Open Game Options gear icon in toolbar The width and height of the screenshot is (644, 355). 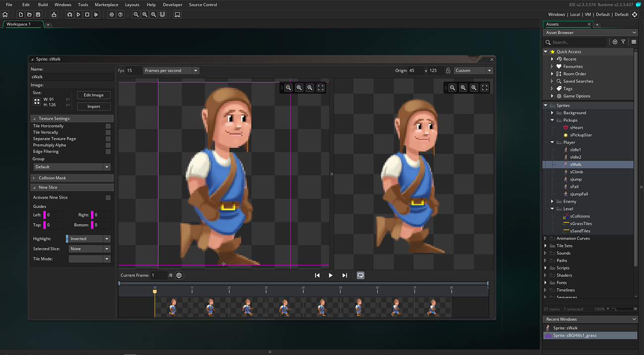[x=111, y=15]
